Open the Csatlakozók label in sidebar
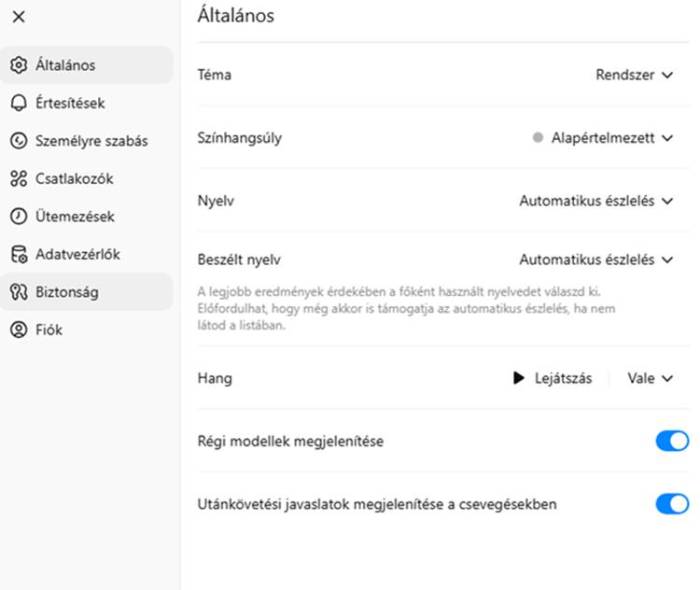 (74, 178)
